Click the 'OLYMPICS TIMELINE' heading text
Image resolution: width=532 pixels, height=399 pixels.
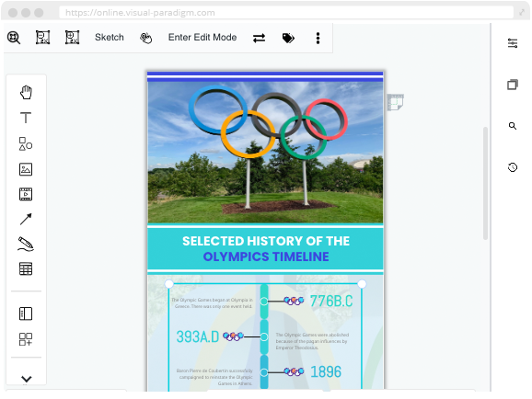pos(266,256)
